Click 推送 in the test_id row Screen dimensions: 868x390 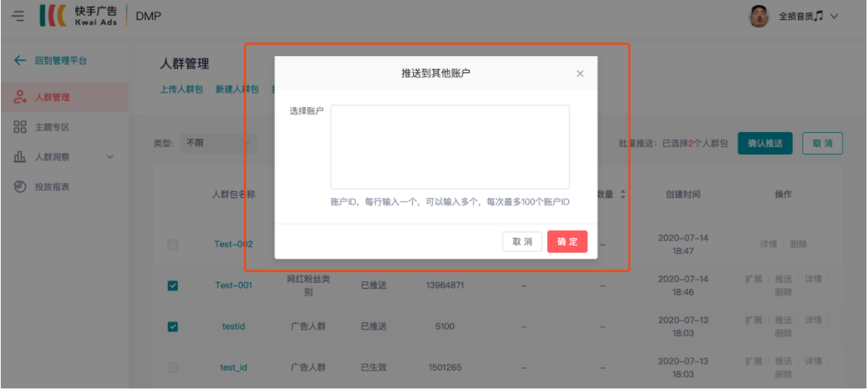click(783, 361)
